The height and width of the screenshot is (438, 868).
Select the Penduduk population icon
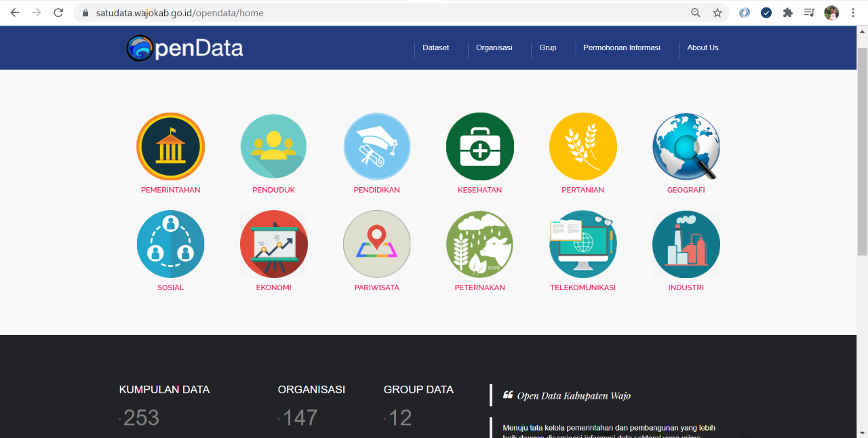[273, 146]
